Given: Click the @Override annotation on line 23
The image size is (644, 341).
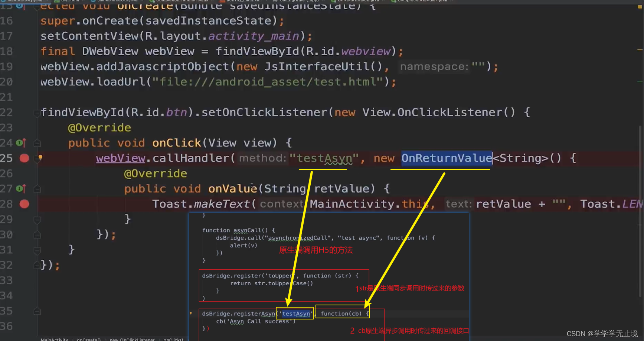Looking at the screenshot, I should [x=99, y=128].
